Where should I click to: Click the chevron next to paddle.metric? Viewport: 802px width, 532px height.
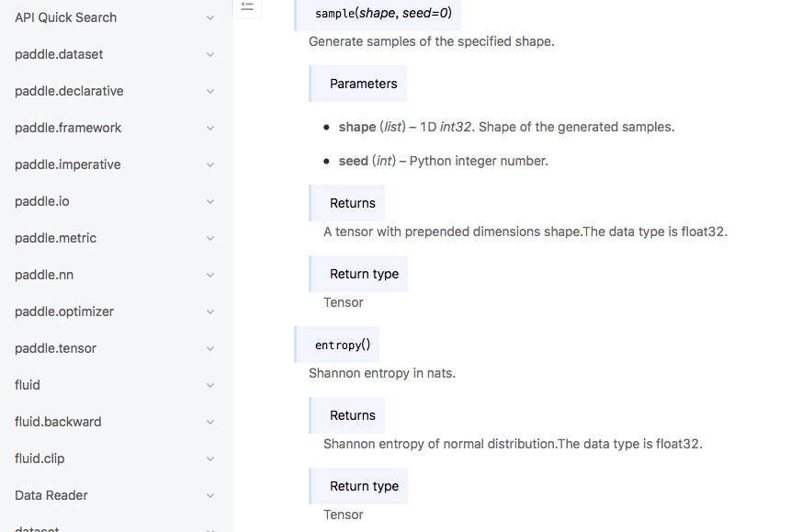(210, 239)
